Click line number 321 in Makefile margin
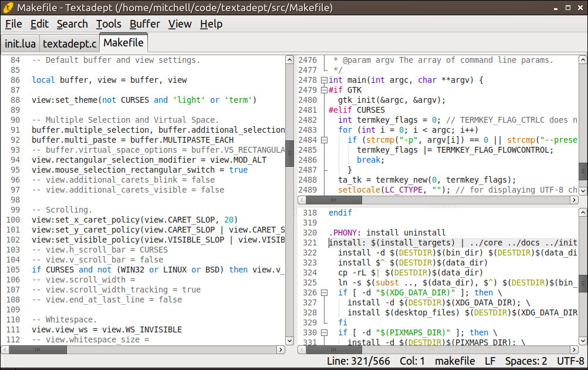This screenshot has height=370, width=588. (310, 243)
